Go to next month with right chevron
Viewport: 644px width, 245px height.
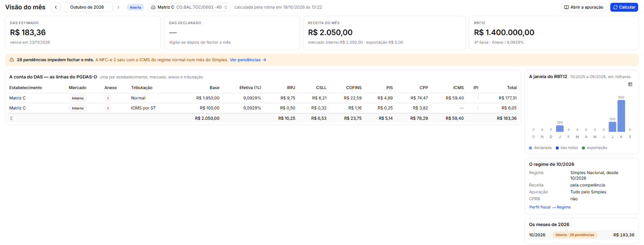[x=118, y=7]
